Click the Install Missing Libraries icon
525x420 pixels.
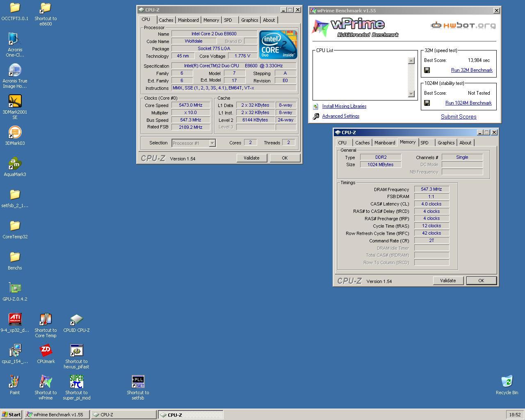tap(316, 107)
